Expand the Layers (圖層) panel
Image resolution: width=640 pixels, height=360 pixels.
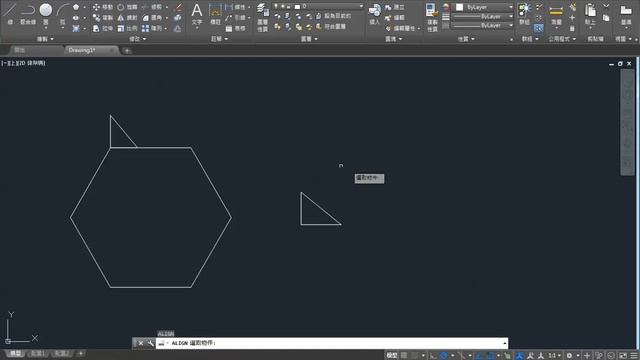[309, 39]
